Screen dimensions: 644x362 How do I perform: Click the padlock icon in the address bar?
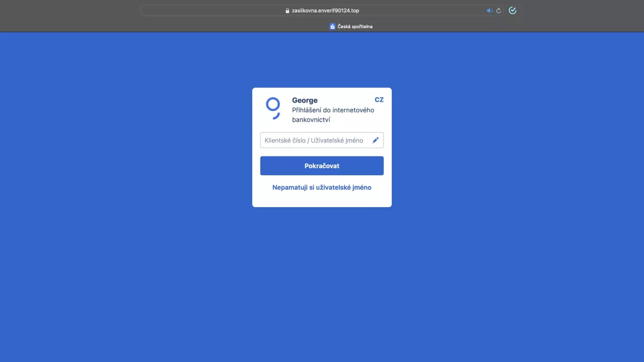click(x=287, y=10)
